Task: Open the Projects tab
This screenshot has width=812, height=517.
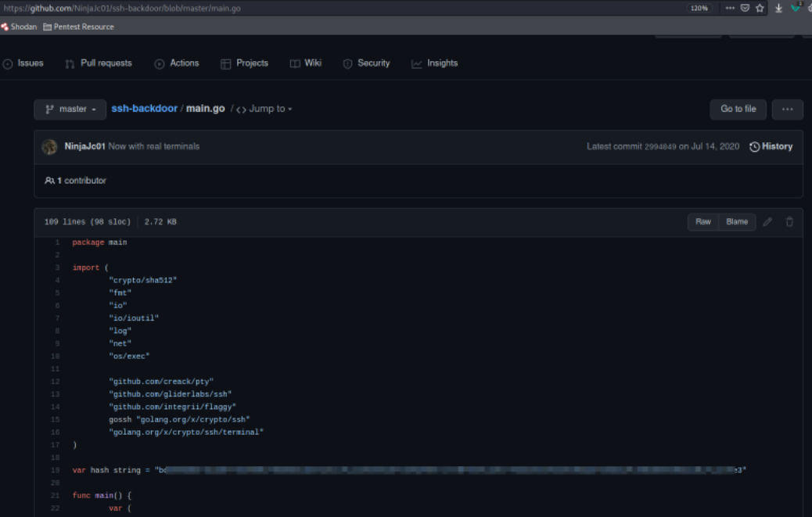Action: point(244,63)
